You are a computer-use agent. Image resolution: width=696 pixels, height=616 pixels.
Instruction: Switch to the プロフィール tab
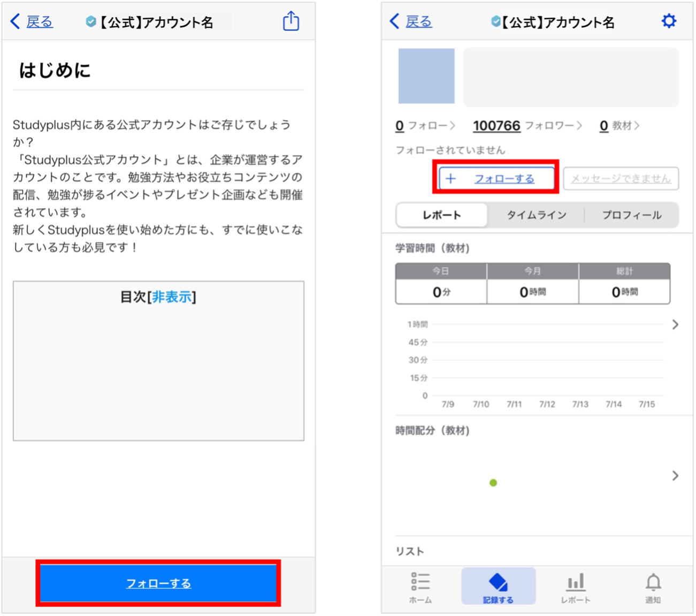click(632, 215)
